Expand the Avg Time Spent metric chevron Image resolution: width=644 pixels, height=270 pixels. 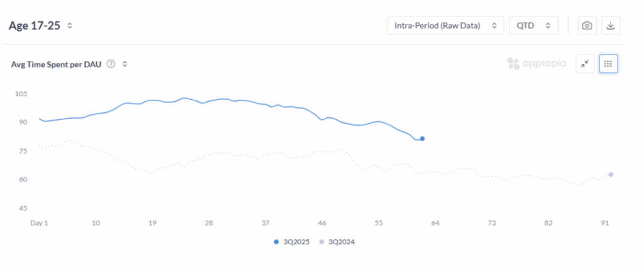[125, 64]
